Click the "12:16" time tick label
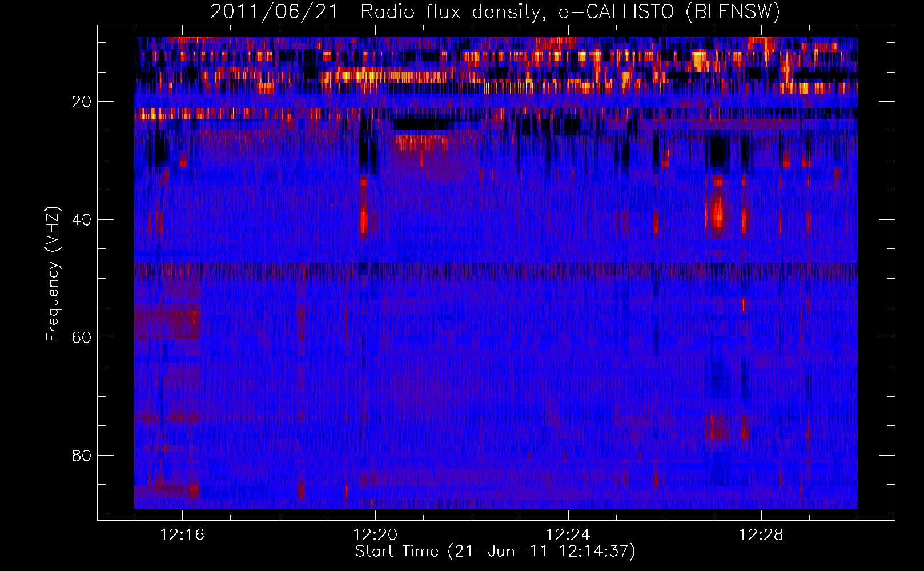The width and height of the screenshot is (924, 571). pyautogui.click(x=182, y=535)
